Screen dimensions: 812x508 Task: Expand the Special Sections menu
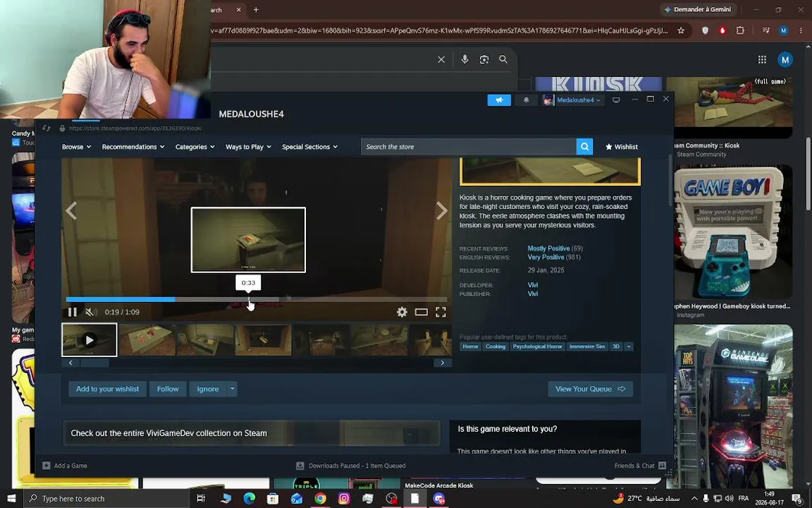pyautogui.click(x=309, y=147)
